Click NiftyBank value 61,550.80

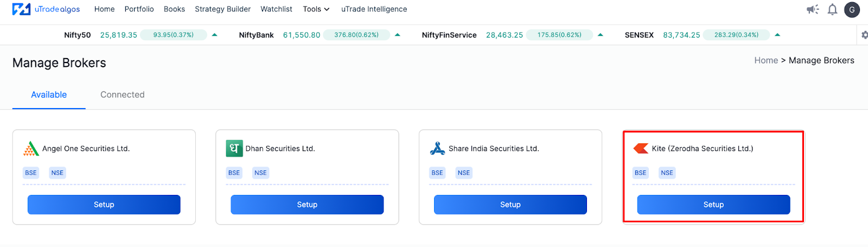tap(302, 35)
